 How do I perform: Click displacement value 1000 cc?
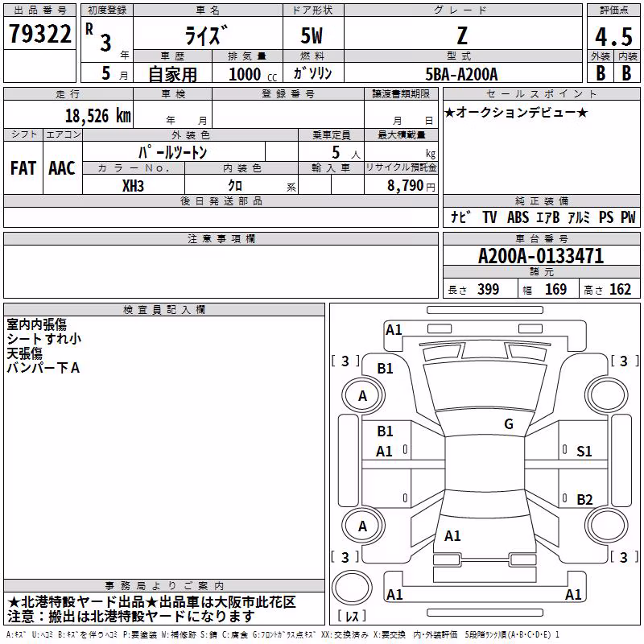253,74
